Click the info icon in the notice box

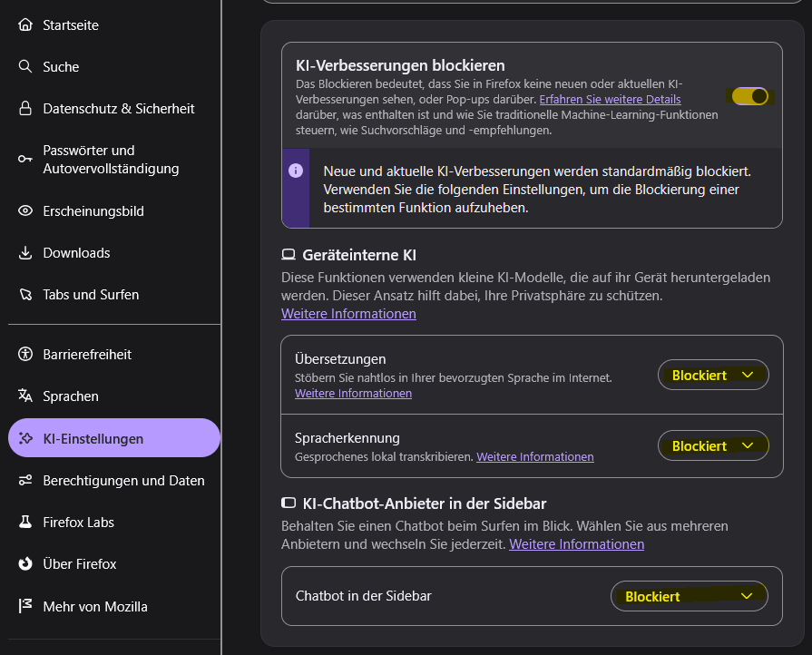tap(296, 171)
